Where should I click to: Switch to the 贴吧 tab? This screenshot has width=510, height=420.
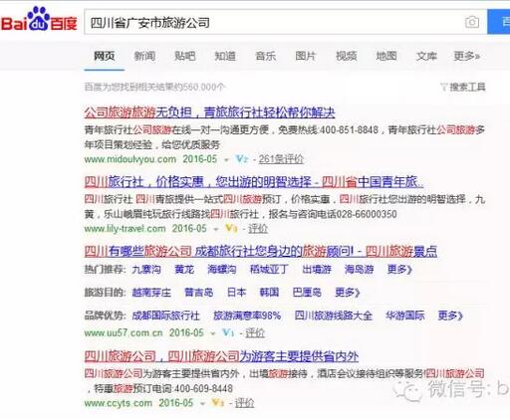pyautogui.click(x=185, y=56)
